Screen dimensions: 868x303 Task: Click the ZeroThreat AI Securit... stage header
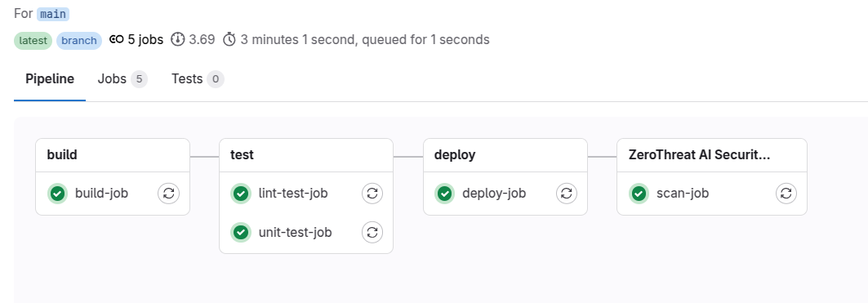point(712,155)
